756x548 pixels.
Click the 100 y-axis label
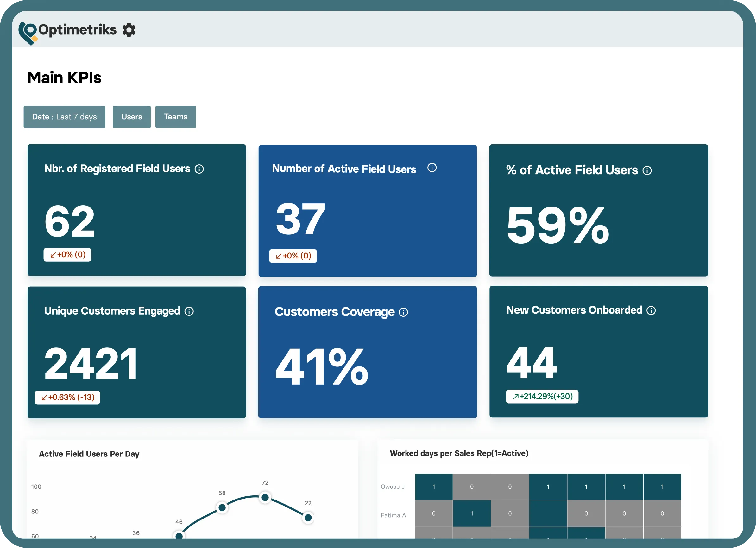point(36,487)
